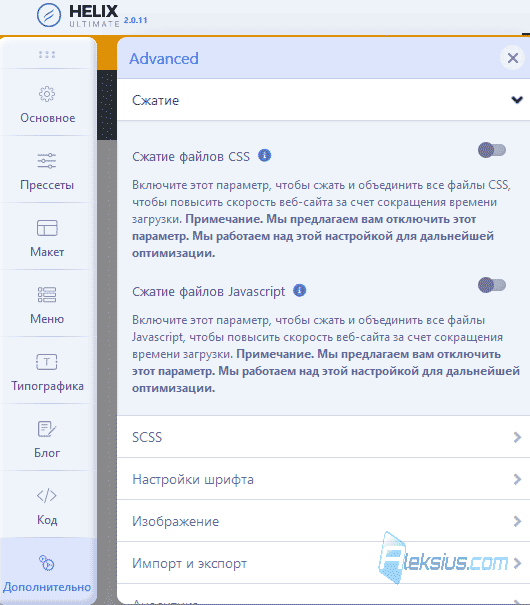Click the Импорт и экспорт section title

click(x=189, y=563)
